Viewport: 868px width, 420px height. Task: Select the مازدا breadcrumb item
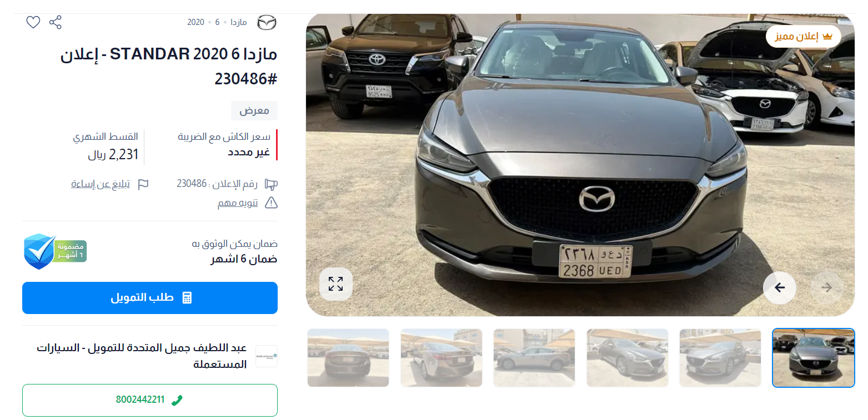click(x=239, y=22)
